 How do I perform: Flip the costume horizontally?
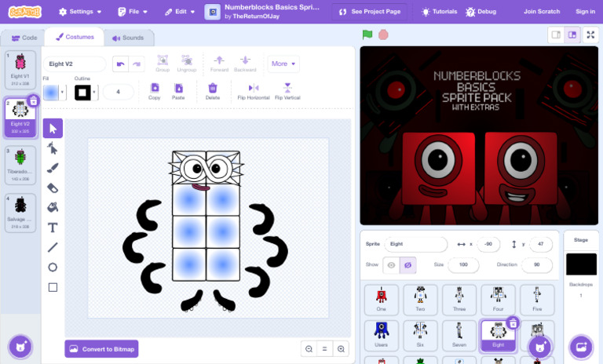(254, 91)
